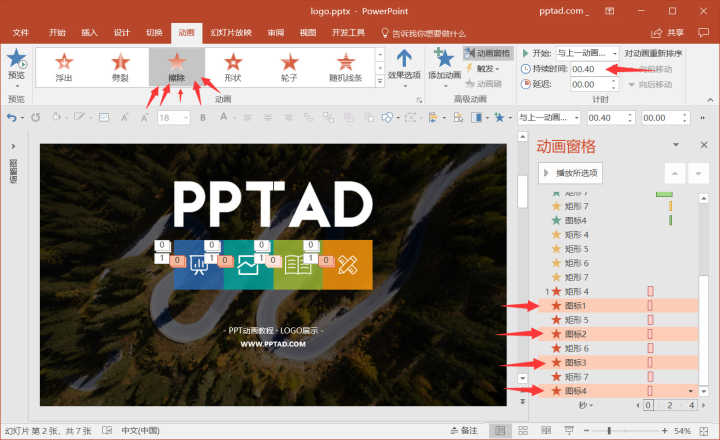
Task: Click 播放所选项 play selected button
Action: [x=570, y=173]
